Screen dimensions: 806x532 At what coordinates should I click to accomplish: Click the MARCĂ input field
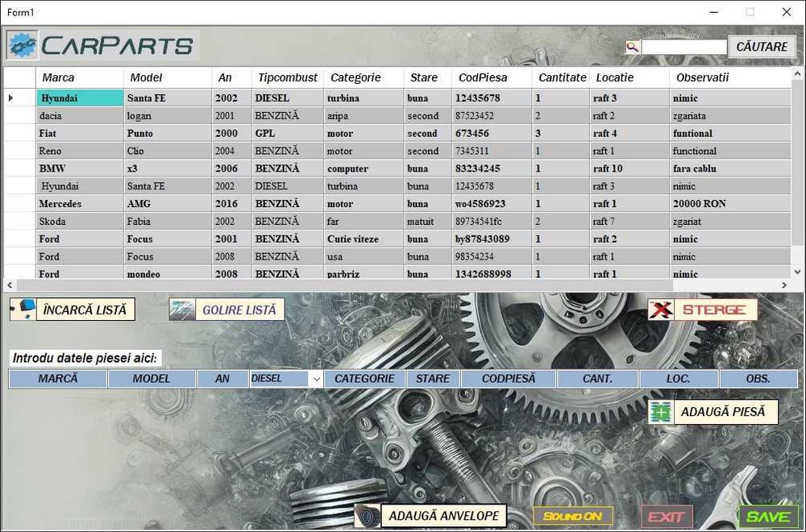coord(57,379)
